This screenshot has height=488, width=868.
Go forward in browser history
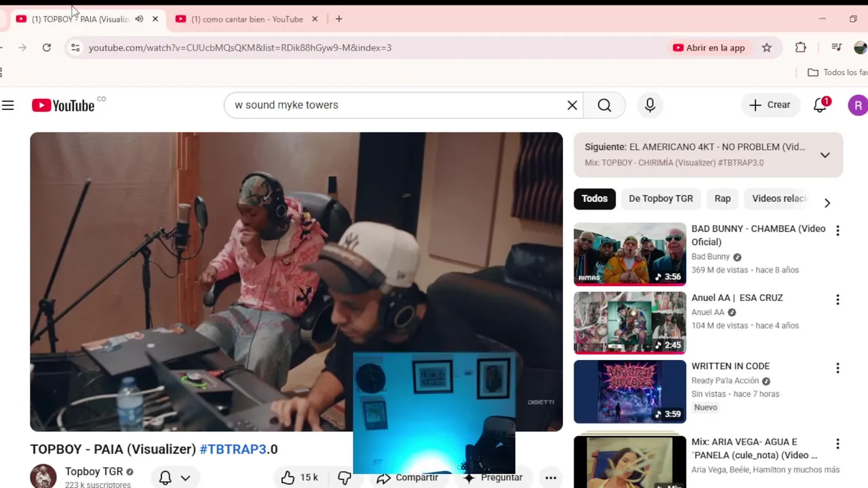[x=22, y=47]
